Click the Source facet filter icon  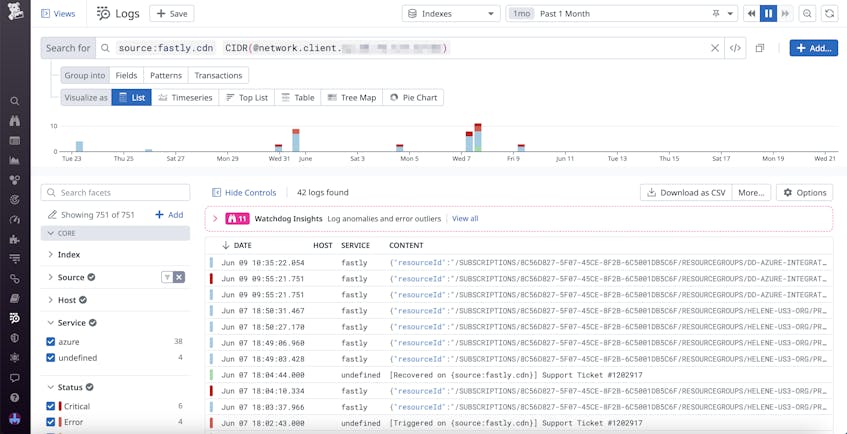click(167, 277)
